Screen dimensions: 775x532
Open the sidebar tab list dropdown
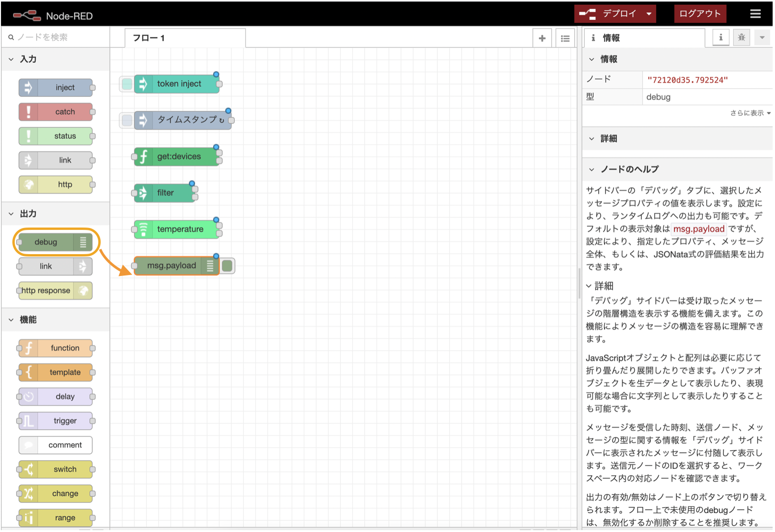(x=762, y=38)
